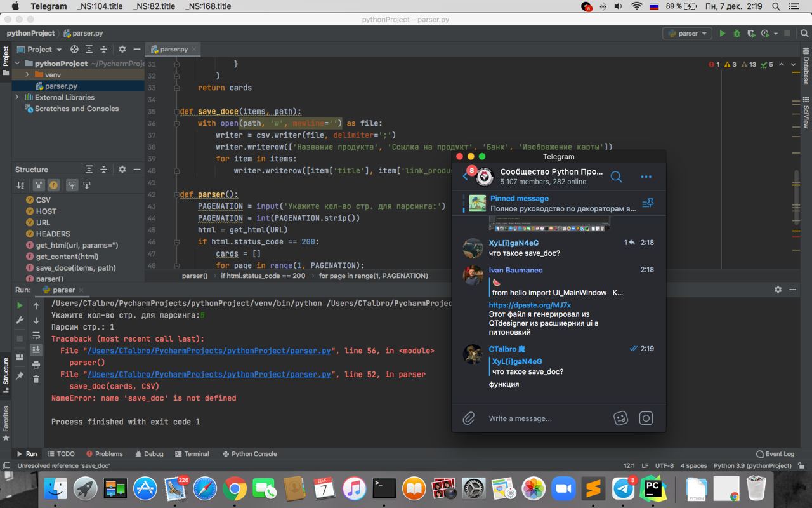This screenshot has height=508, width=812.
Task: Open the sticker panel in Telegram
Action: point(620,418)
